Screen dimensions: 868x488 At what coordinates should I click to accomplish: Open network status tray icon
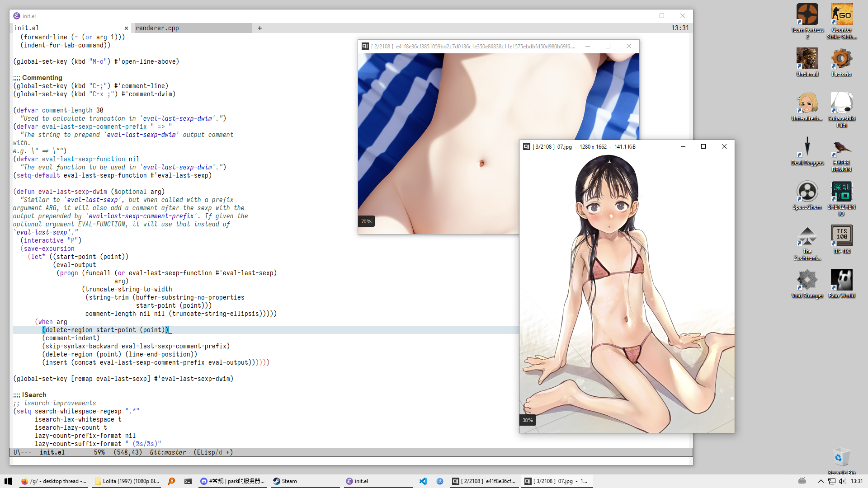(x=832, y=481)
